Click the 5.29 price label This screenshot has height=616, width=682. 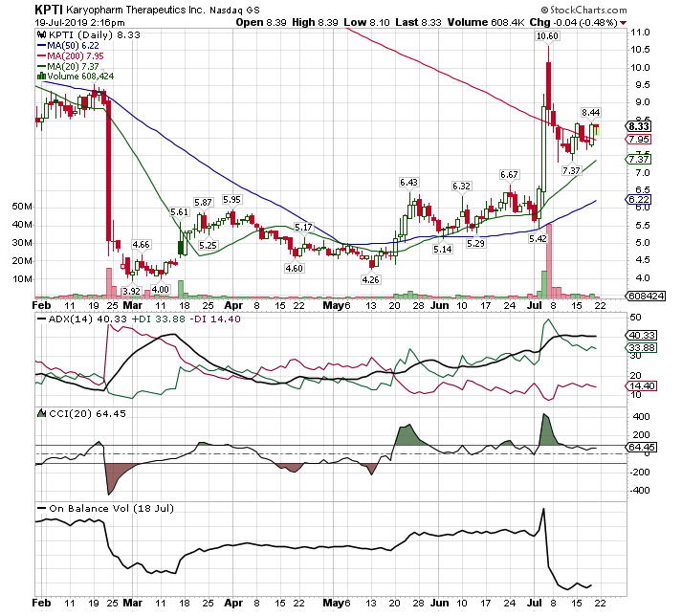click(475, 244)
